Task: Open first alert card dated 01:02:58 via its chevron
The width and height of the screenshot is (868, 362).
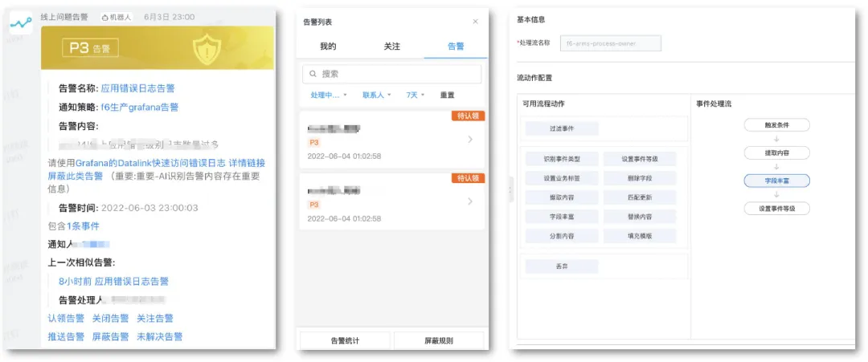Action: point(470,140)
